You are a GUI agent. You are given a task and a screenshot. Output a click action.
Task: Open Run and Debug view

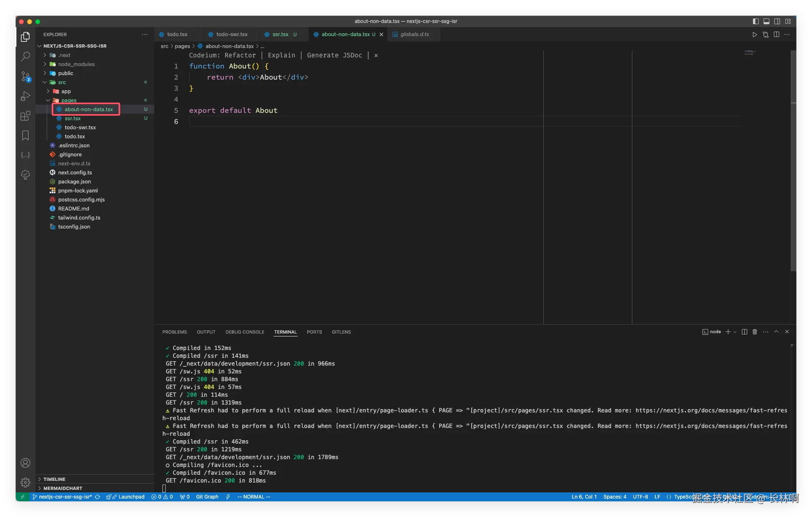(x=25, y=96)
